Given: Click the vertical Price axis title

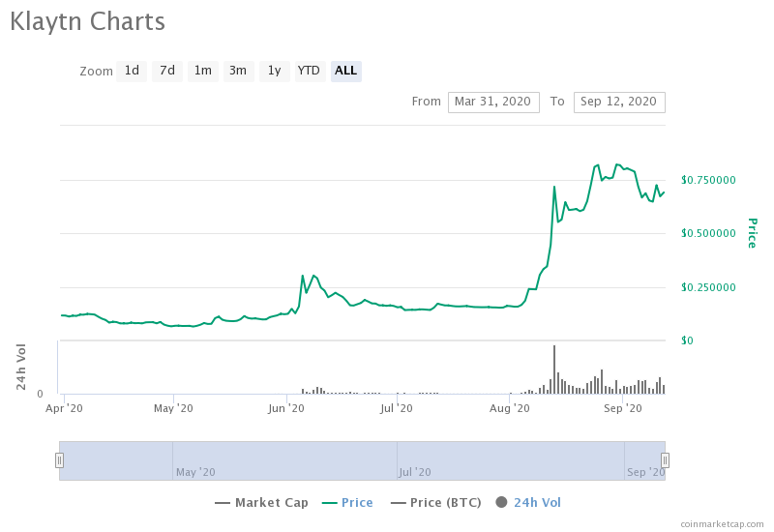Looking at the screenshot, I should [752, 233].
